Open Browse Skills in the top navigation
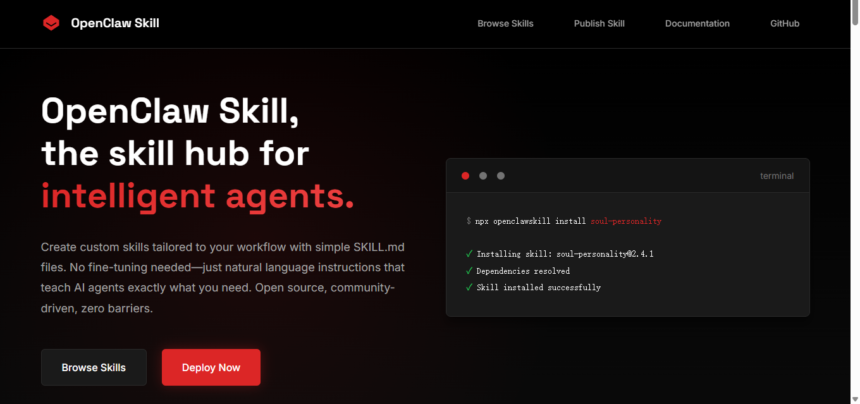 [505, 24]
